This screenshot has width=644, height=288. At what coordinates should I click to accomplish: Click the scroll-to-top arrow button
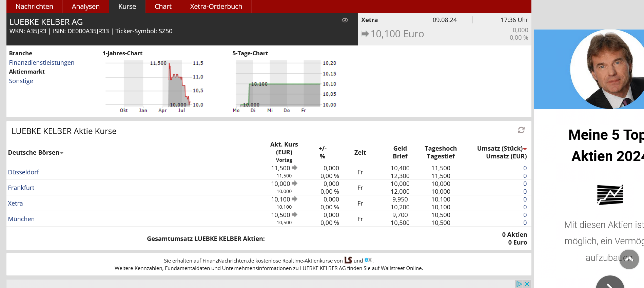[x=629, y=260]
